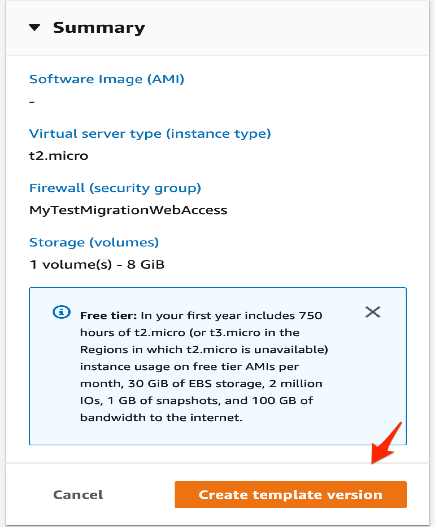Viewport: 436px width, 528px height.
Task: Click the bold Free tier label
Action: point(108,316)
